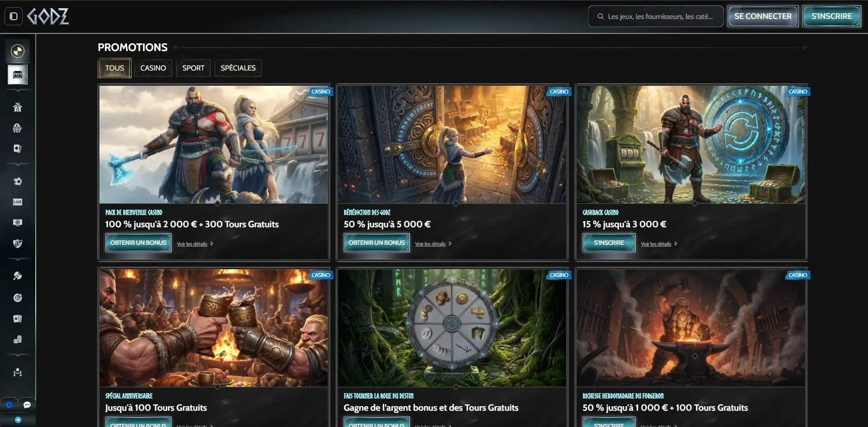This screenshot has width=868, height=427.
Task: Get bonus for Pack de Bienvenue Casino
Action: 138,243
